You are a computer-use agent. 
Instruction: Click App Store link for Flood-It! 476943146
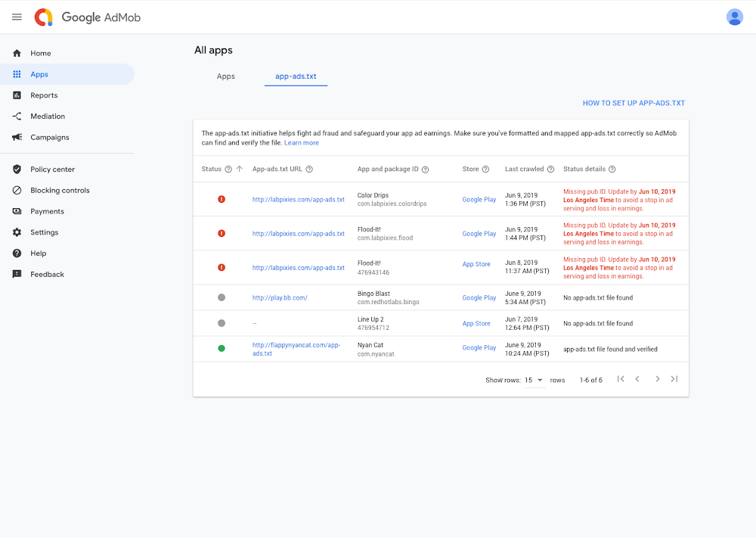coord(476,264)
